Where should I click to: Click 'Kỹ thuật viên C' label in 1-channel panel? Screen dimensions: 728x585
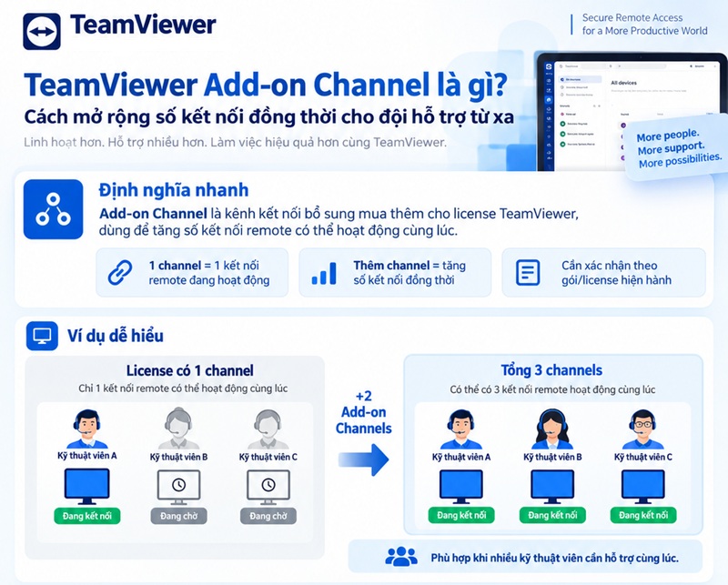(268, 457)
